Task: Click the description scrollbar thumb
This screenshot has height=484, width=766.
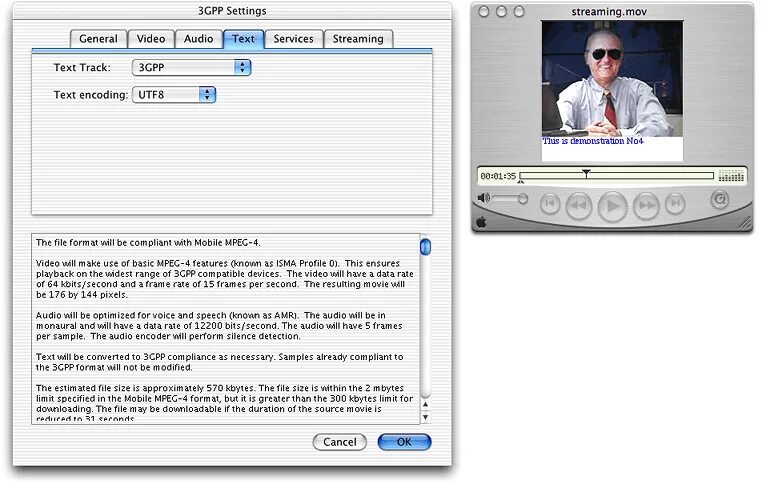Action: (x=426, y=246)
